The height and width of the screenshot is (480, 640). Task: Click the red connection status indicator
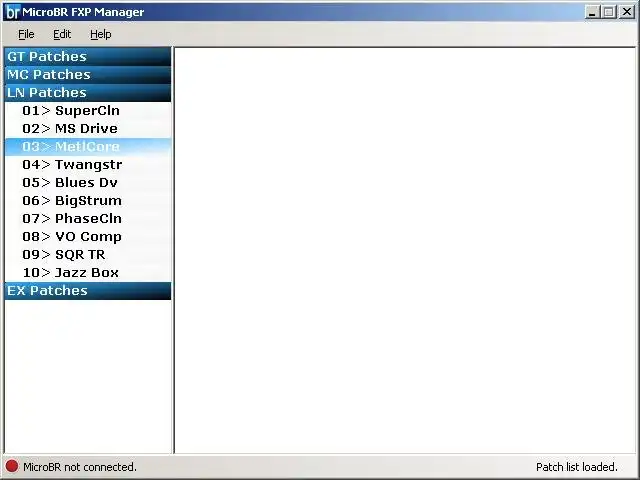pyautogui.click(x=12, y=466)
